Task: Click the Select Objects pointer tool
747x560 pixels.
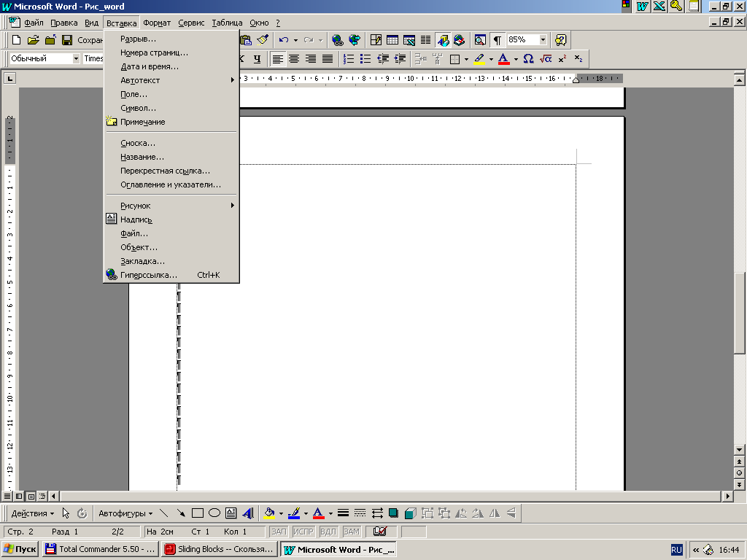Action: coord(66,513)
